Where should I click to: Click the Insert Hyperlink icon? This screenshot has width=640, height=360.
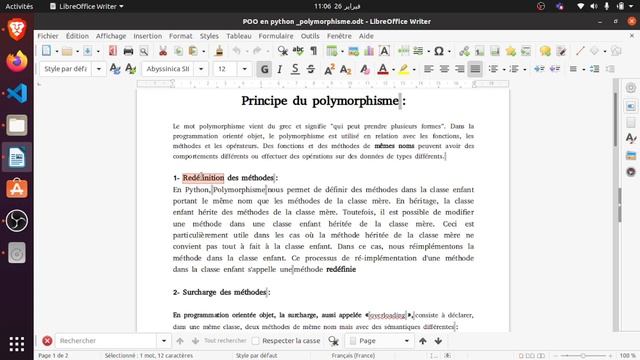[464, 51]
